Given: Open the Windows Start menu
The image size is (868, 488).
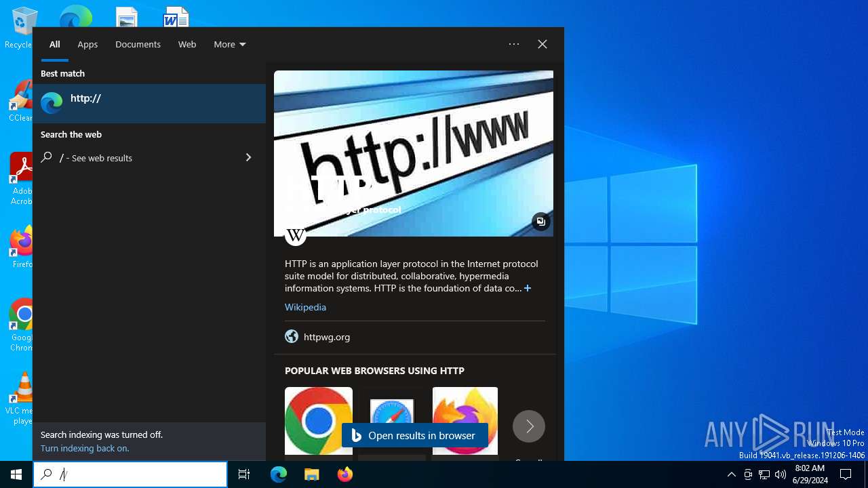Looking at the screenshot, I should click(16, 474).
